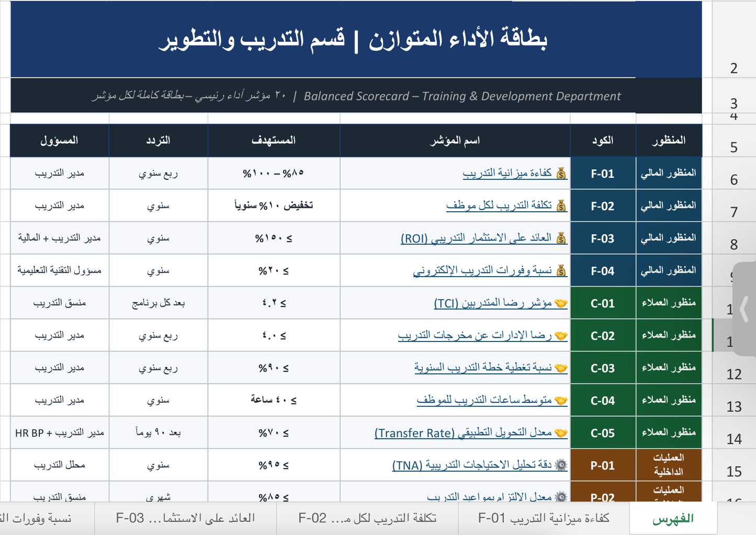This screenshot has width=756, height=535.
Task: Switch to sheet tab F-01 كفاءة ميزانية التدريب
Action: 544,518
